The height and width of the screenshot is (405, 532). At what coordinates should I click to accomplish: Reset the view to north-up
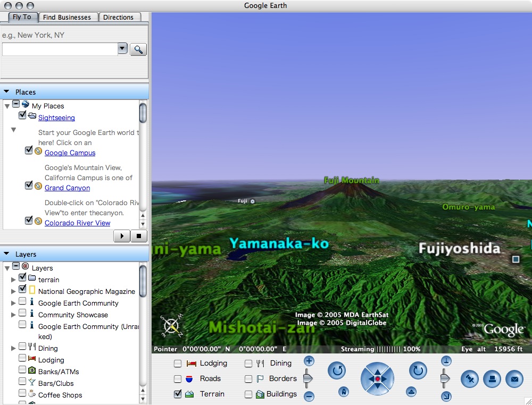(x=344, y=392)
